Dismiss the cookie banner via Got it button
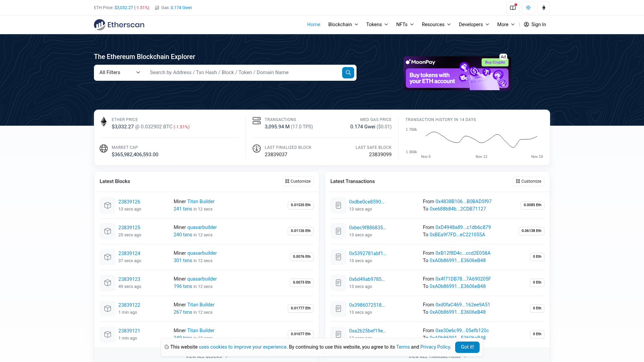644x362 pixels. coord(467,347)
